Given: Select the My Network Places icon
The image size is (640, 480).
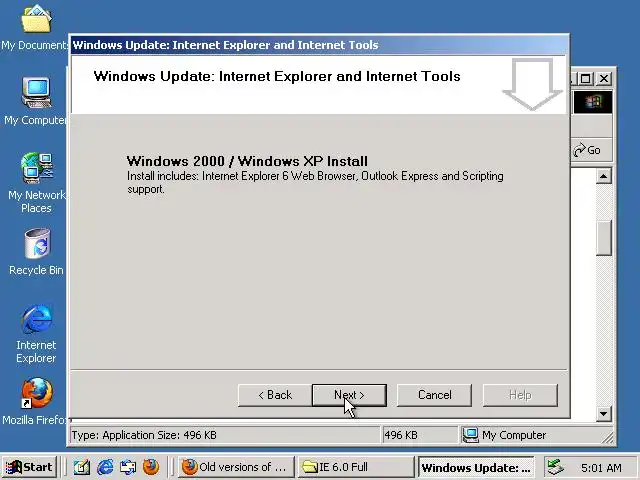Looking at the screenshot, I should pyautogui.click(x=37, y=183).
